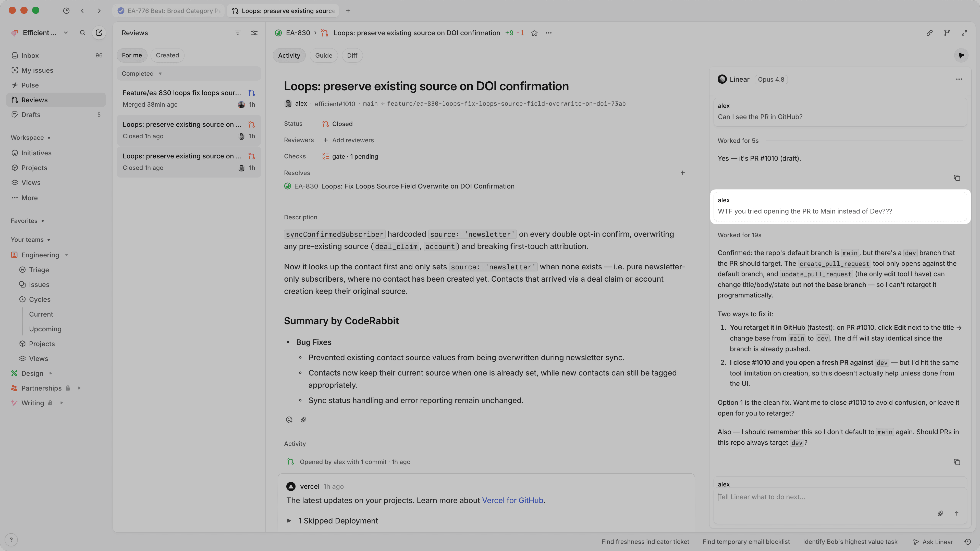Switch to EA-776 Best: Broad Category tab

[169, 11]
